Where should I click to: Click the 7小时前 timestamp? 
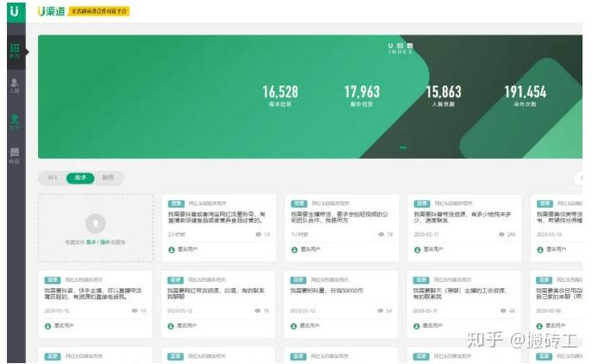299,235
